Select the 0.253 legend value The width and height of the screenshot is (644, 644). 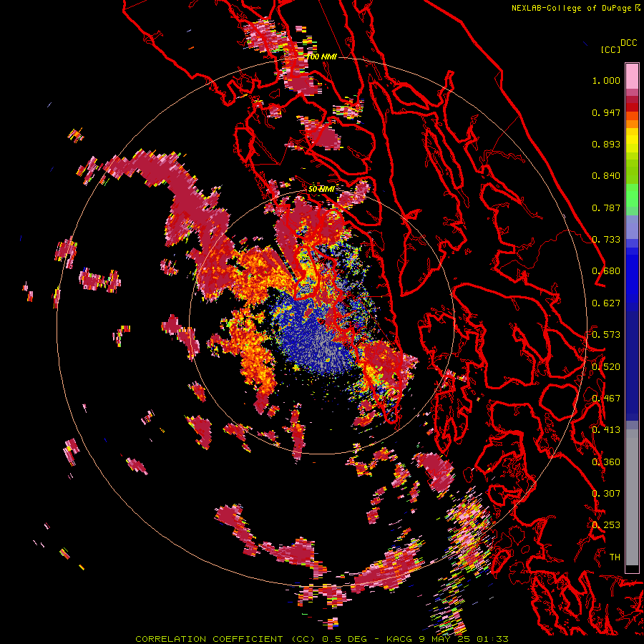[x=606, y=525]
